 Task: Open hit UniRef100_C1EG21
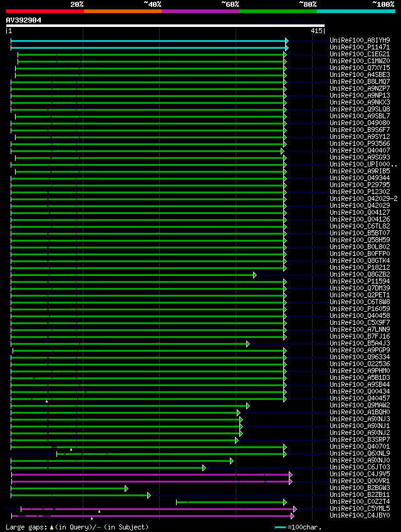(360, 54)
